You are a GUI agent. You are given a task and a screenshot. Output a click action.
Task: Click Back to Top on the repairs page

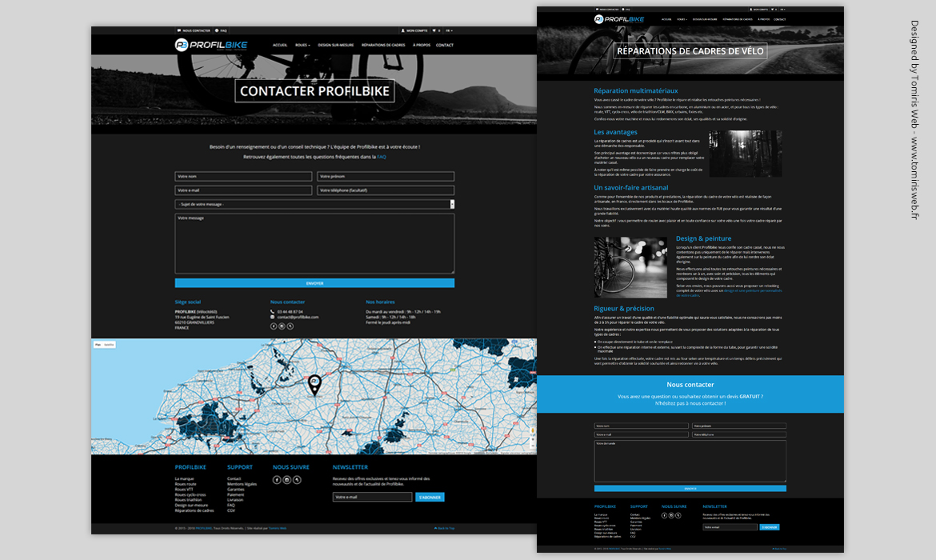pyautogui.click(x=779, y=549)
